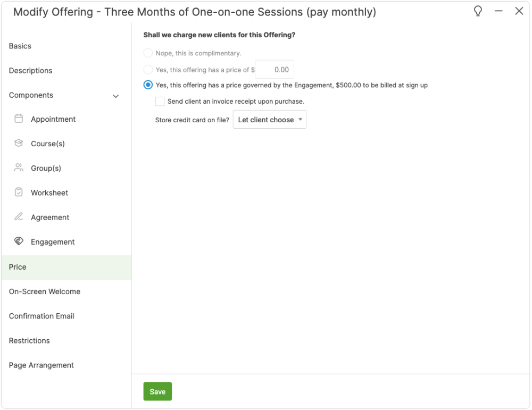Screen dimensions: 532x410
Task: Click the pen icon beside Agreement
Action: (x=19, y=217)
